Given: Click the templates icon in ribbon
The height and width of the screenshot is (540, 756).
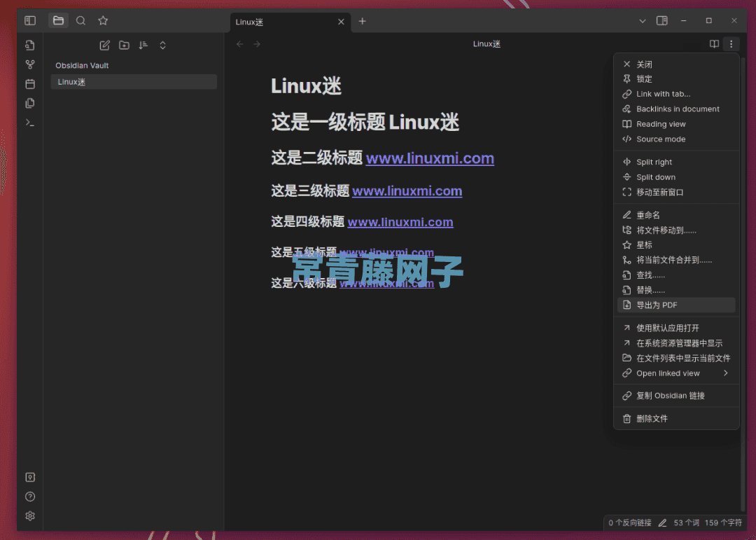Looking at the screenshot, I should [x=30, y=103].
